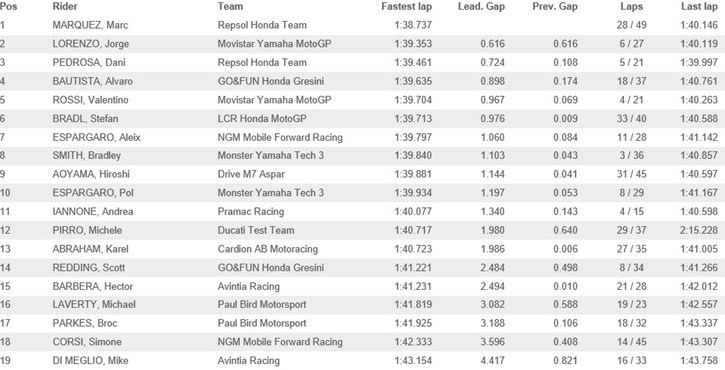Select rider DI MEGLIO, Mike
Screen dimensions: 725x370
tap(90, 360)
